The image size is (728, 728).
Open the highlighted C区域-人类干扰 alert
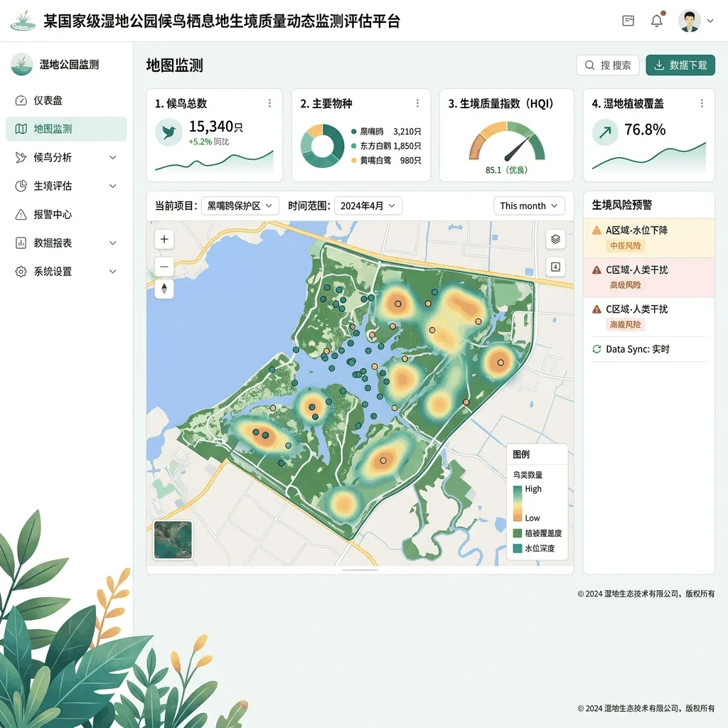pos(648,278)
